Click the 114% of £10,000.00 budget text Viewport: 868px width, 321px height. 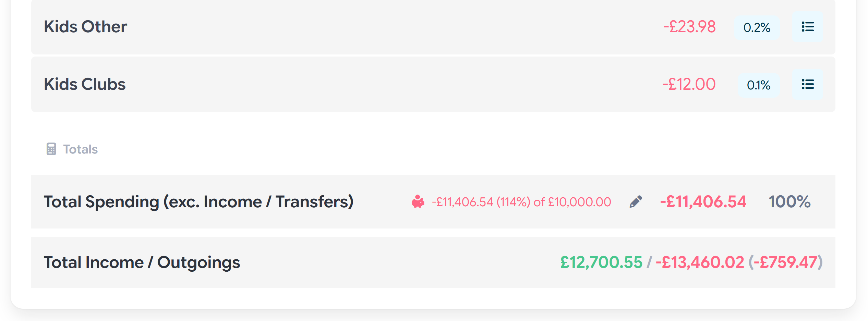pos(521,202)
